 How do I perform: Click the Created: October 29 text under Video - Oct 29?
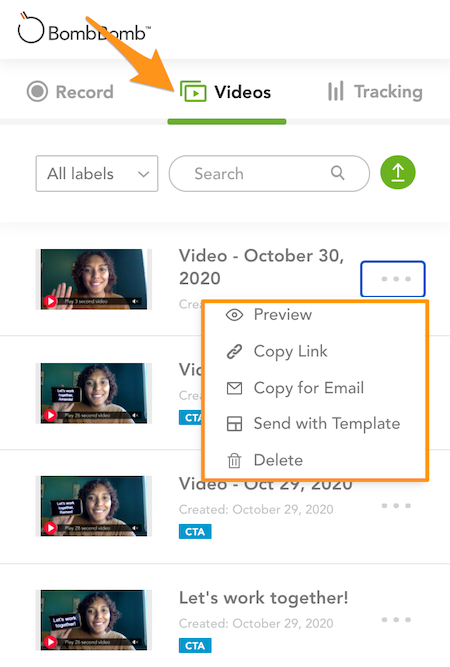pyautogui.click(x=256, y=510)
